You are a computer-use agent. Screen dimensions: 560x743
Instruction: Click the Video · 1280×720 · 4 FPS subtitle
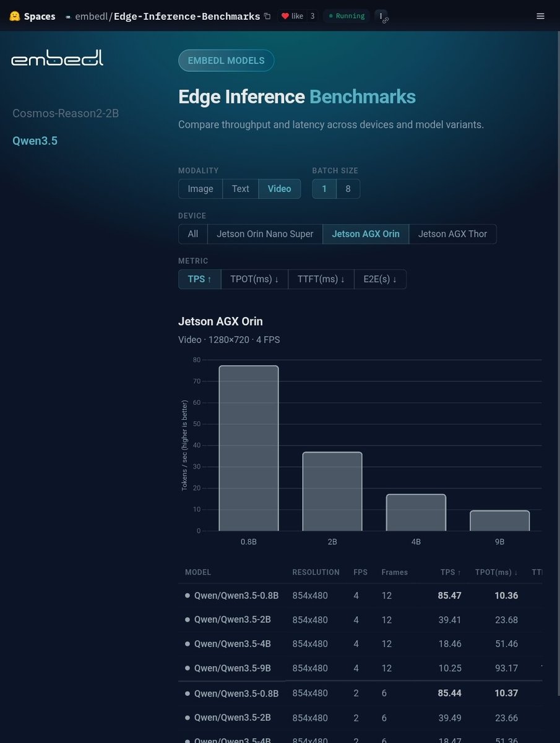229,340
